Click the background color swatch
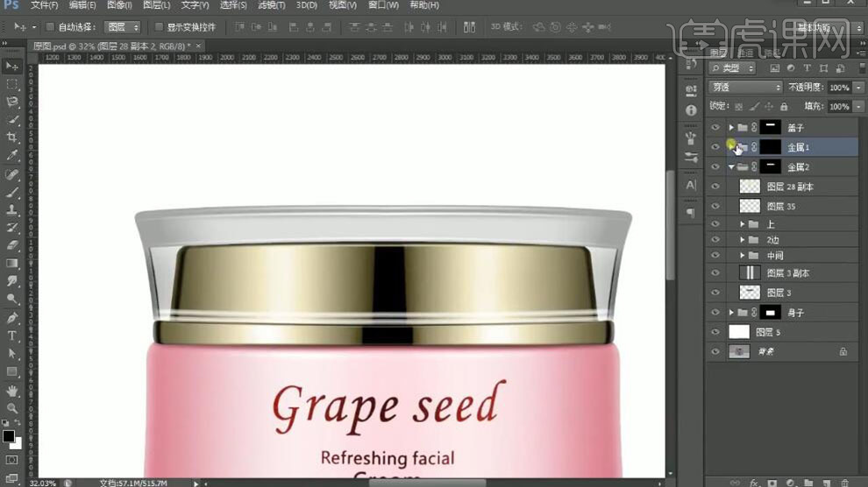 (x=18, y=444)
